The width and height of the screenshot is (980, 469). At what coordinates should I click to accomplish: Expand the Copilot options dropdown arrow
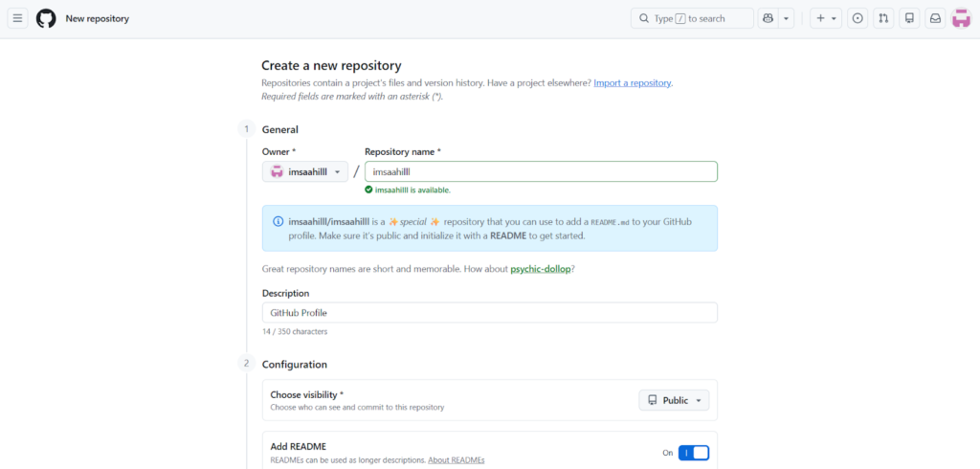click(787, 18)
